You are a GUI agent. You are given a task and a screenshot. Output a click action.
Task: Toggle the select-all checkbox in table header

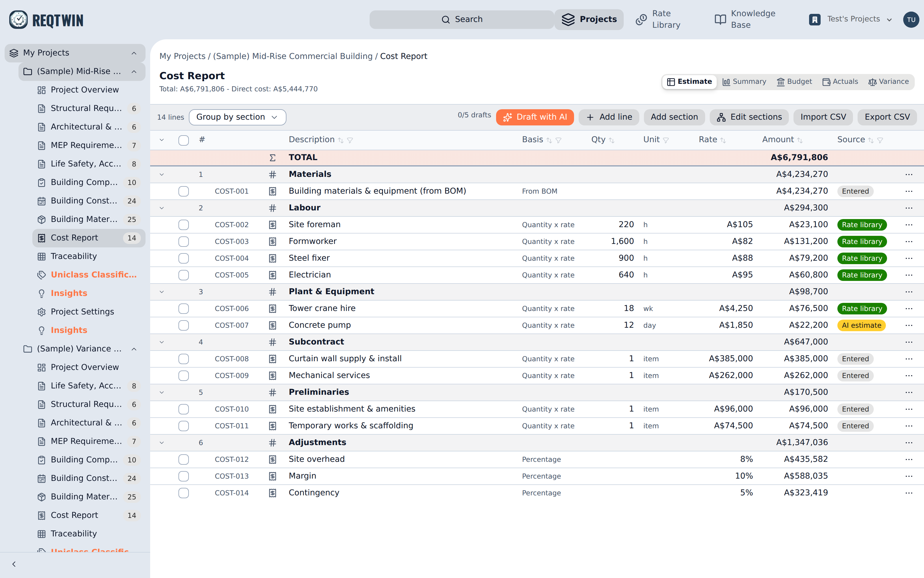pyautogui.click(x=184, y=140)
